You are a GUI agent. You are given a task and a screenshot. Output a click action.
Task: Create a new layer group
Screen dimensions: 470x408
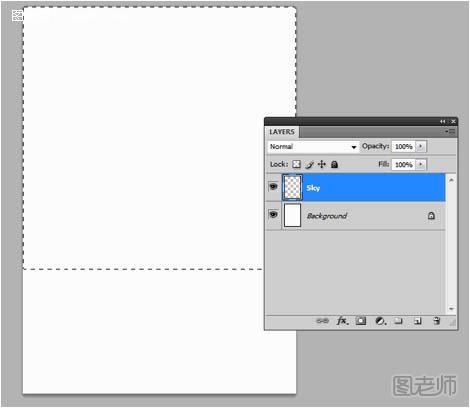(398, 321)
